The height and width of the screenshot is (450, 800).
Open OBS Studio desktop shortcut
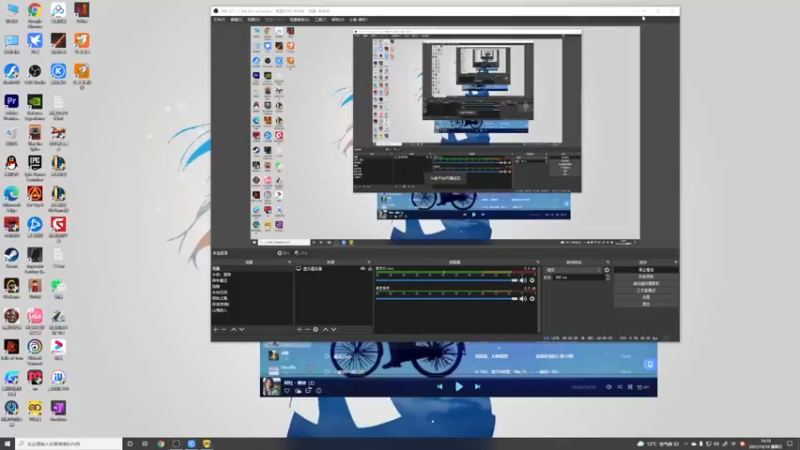(35, 74)
